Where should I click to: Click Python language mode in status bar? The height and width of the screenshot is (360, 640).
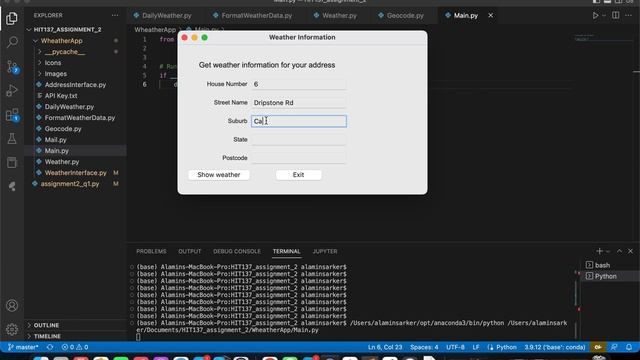506,347
